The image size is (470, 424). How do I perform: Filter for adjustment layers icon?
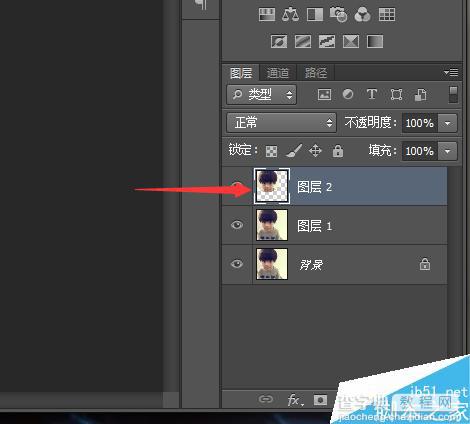(x=348, y=95)
